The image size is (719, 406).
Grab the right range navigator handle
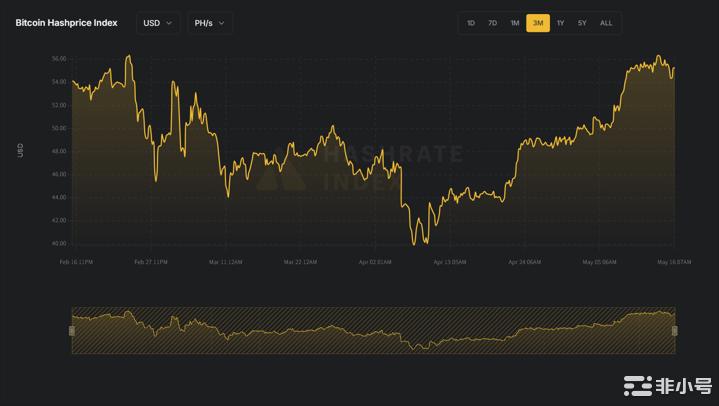(675, 331)
